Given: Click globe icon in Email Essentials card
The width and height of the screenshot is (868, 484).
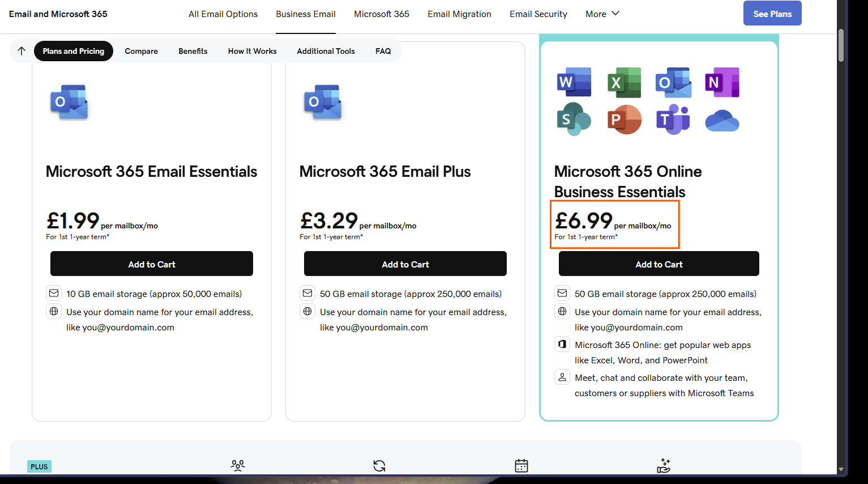Looking at the screenshot, I should coord(54,311).
